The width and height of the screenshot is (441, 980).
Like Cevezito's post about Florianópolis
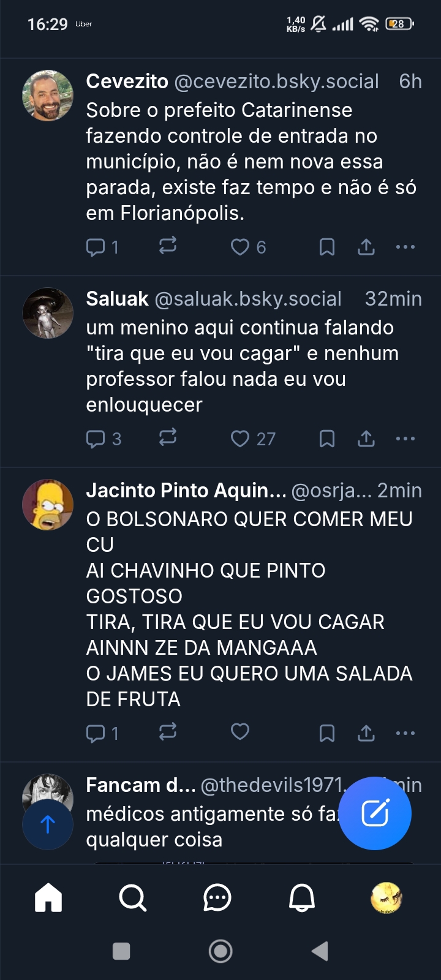(239, 247)
